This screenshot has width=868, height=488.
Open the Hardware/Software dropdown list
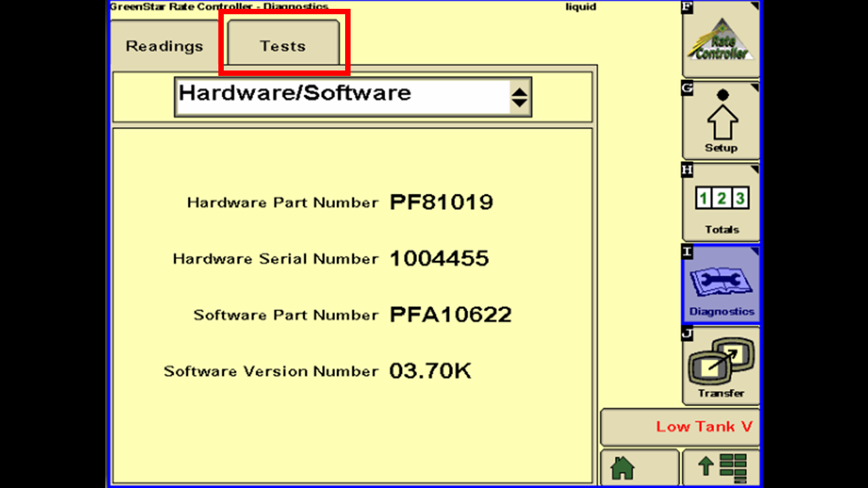point(353,97)
